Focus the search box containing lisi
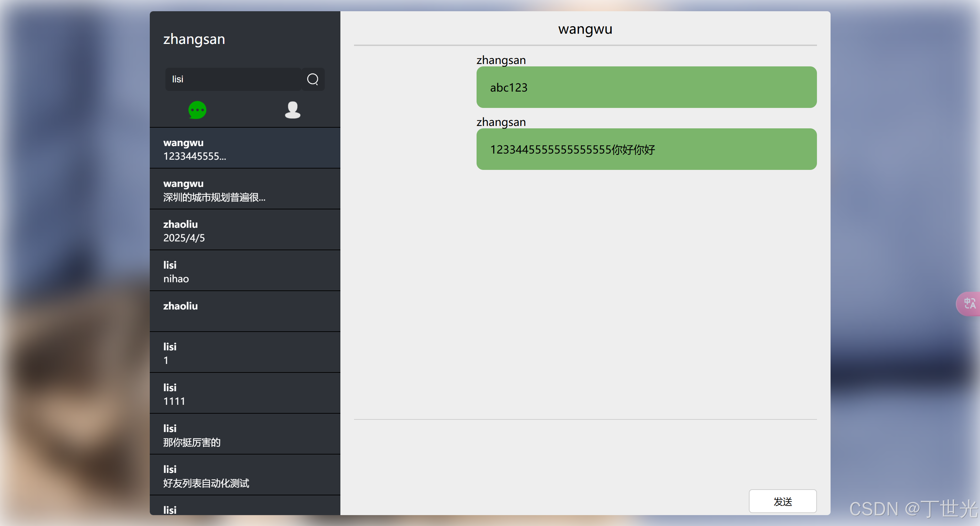Viewport: 980px width, 526px height. (x=233, y=79)
